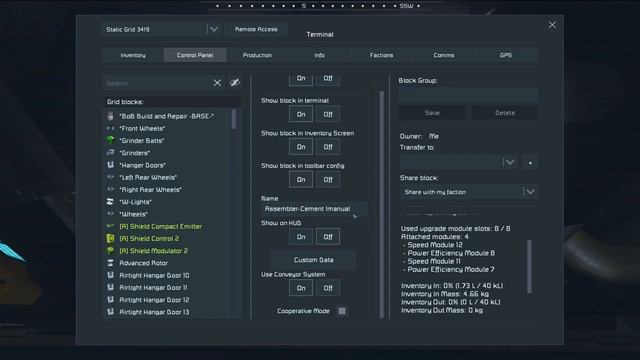Turn Show on HUD Off

(x=328, y=237)
